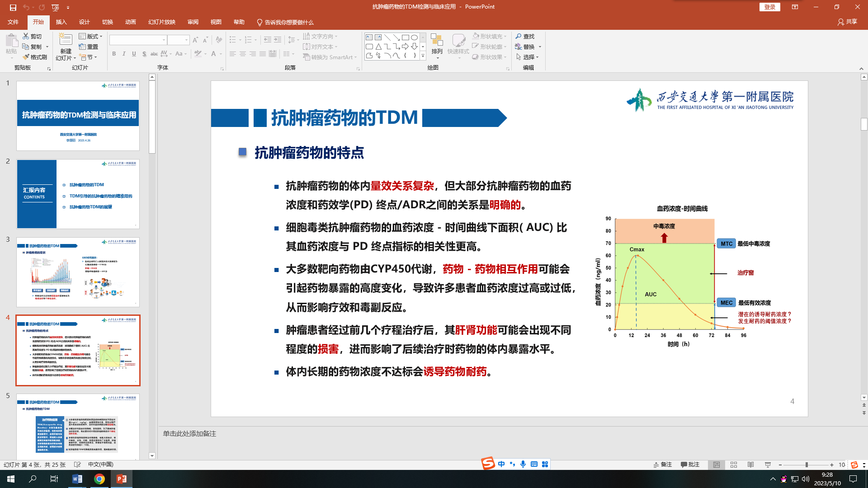Click the Format Painter (格式刷) icon

pos(26,57)
